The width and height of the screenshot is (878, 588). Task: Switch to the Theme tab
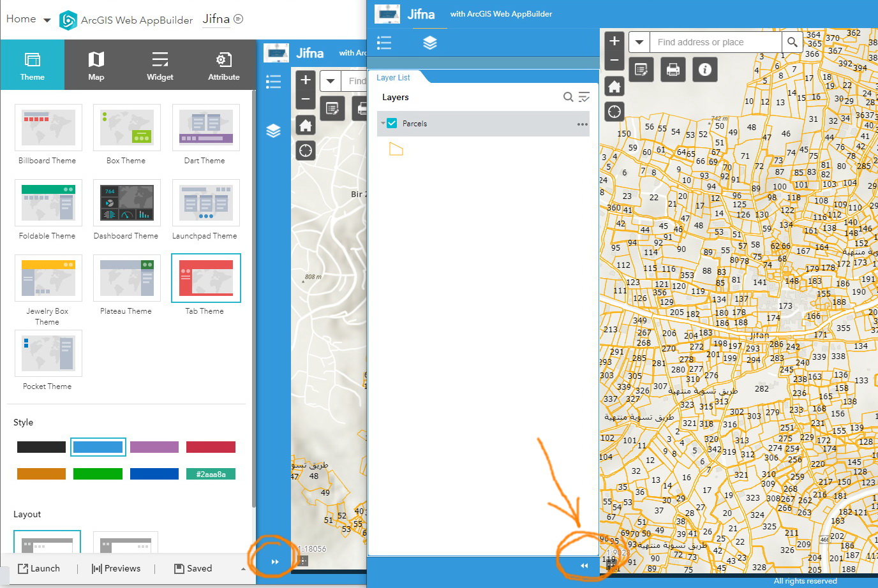click(x=33, y=64)
